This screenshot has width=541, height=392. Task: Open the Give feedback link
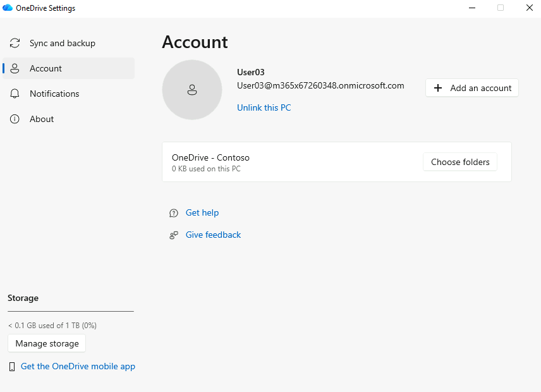pyautogui.click(x=213, y=235)
